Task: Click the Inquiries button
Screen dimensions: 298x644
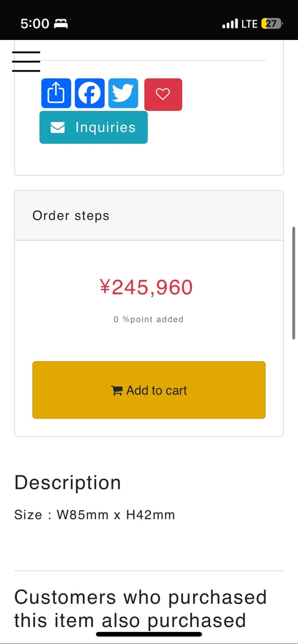Action: (93, 127)
